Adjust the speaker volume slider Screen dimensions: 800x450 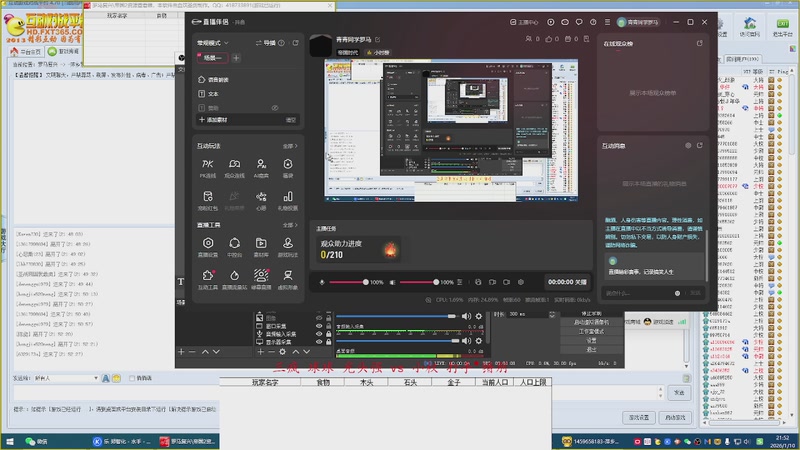click(x=419, y=282)
